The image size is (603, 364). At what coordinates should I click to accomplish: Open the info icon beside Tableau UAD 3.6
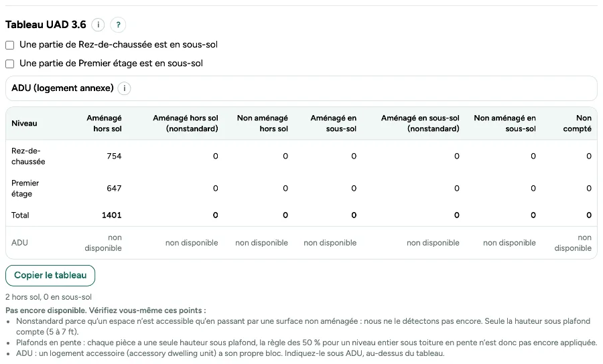pyautogui.click(x=98, y=25)
